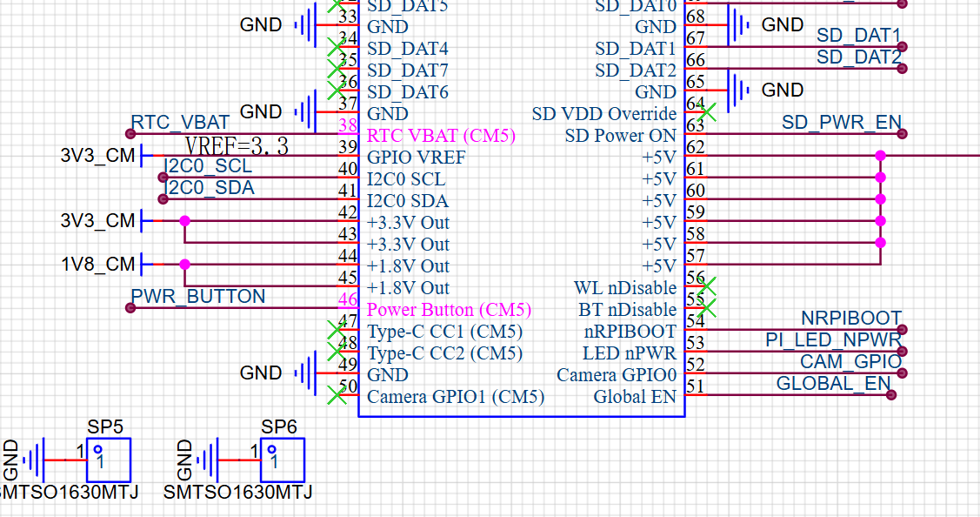Viewport: 980px width, 517px height.
Task: Click the Type-C CC1 (CM5) pin name
Action: [x=445, y=332]
